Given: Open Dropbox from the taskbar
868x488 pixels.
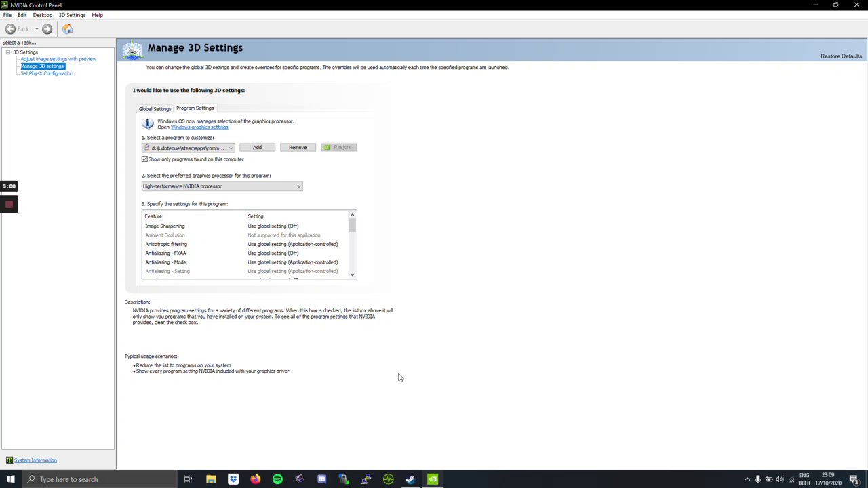Looking at the screenshot, I should pyautogui.click(x=233, y=479).
